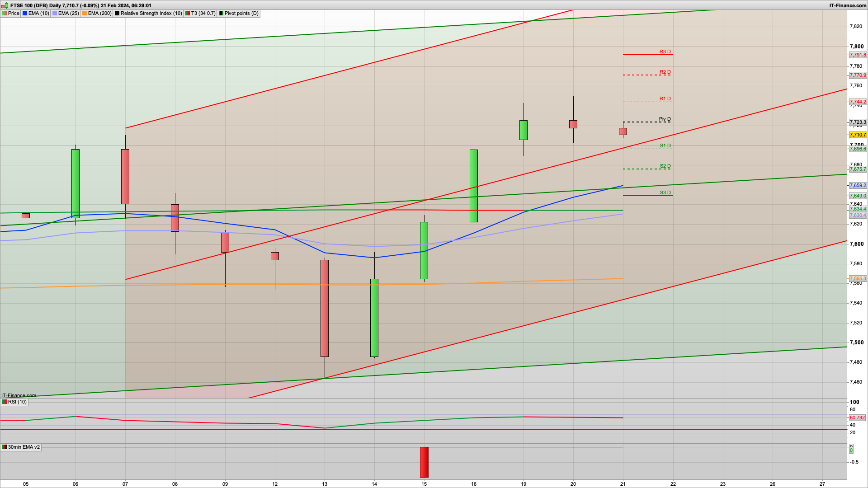Click IT-Finance.com text at bottom of chart area
This screenshot has width=868, height=488.
tap(18, 395)
